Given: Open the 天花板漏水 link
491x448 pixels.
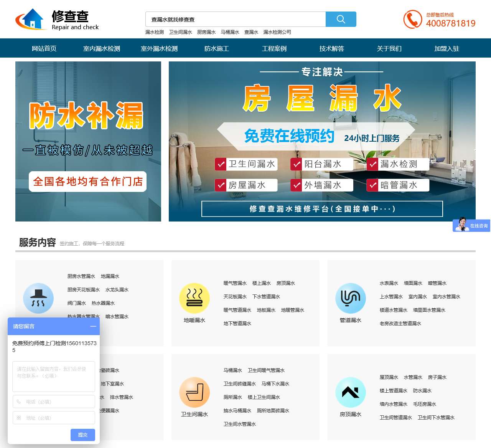Looking at the screenshot, I should (x=235, y=297).
